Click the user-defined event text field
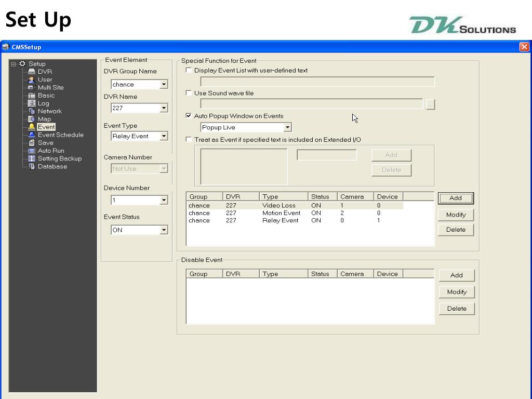The image size is (532, 399). coord(317,82)
